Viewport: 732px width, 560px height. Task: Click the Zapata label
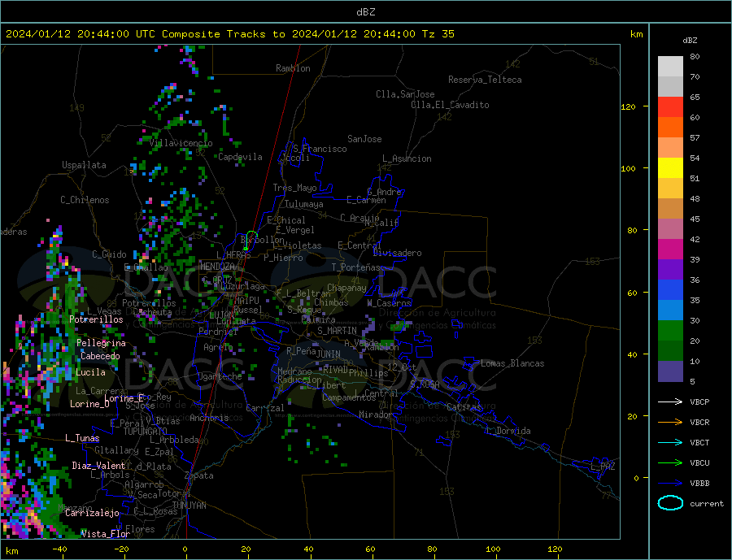point(199,475)
